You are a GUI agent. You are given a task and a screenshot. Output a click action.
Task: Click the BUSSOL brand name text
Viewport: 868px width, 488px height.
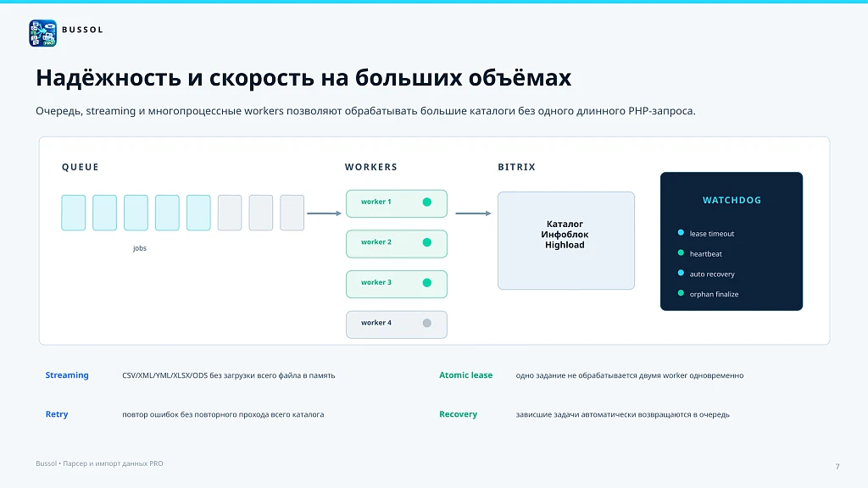(82, 30)
